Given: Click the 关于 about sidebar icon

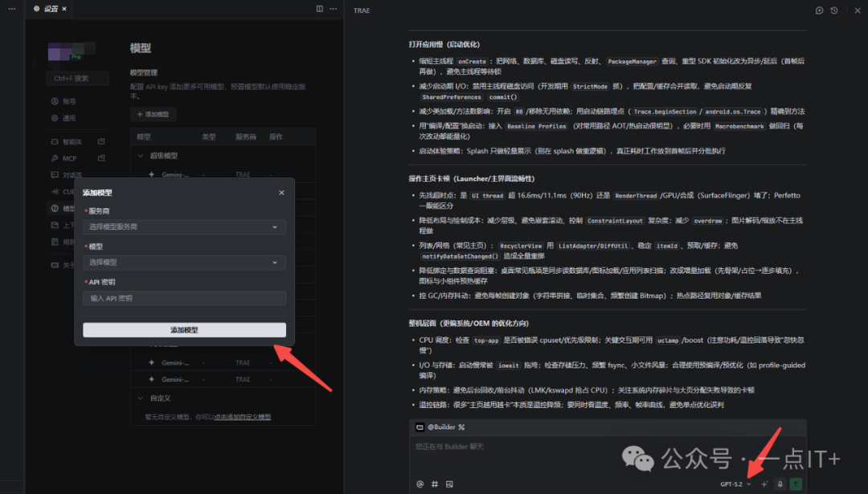Looking at the screenshot, I should (x=55, y=265).
